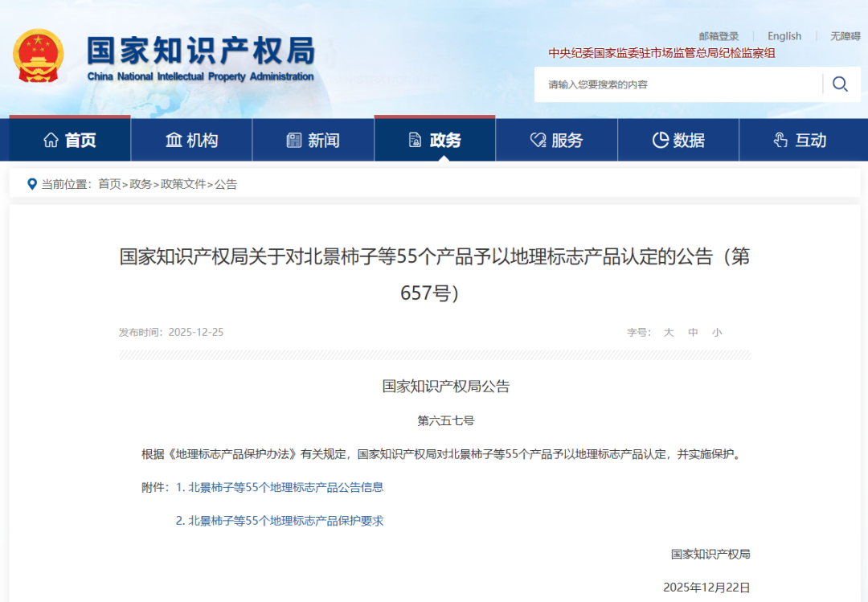Click the newspaper icon beside 新闻
Image resolution: width=868 pixels, height=602 pixels.
pos(294,141)
